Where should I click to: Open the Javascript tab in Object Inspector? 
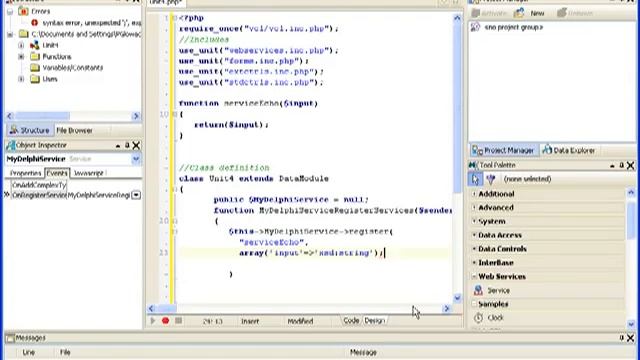(89, 173)
